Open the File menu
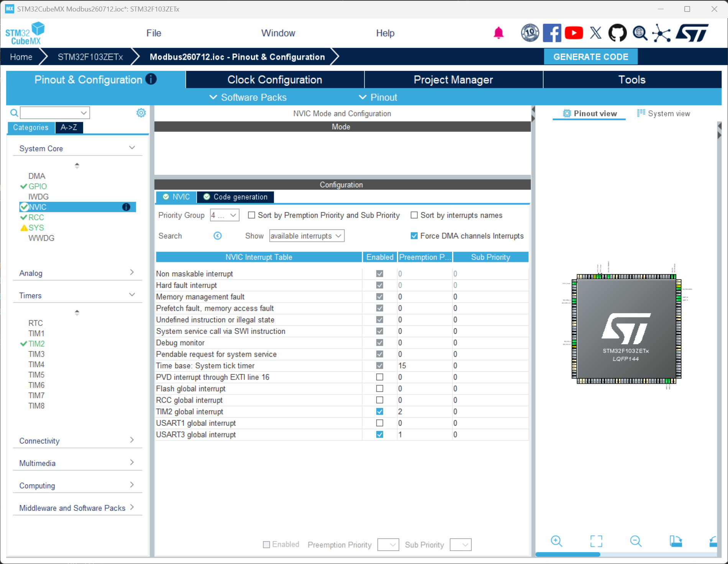Image resolution: width=728 pixels, height=564 pixels. coord(154,33)
